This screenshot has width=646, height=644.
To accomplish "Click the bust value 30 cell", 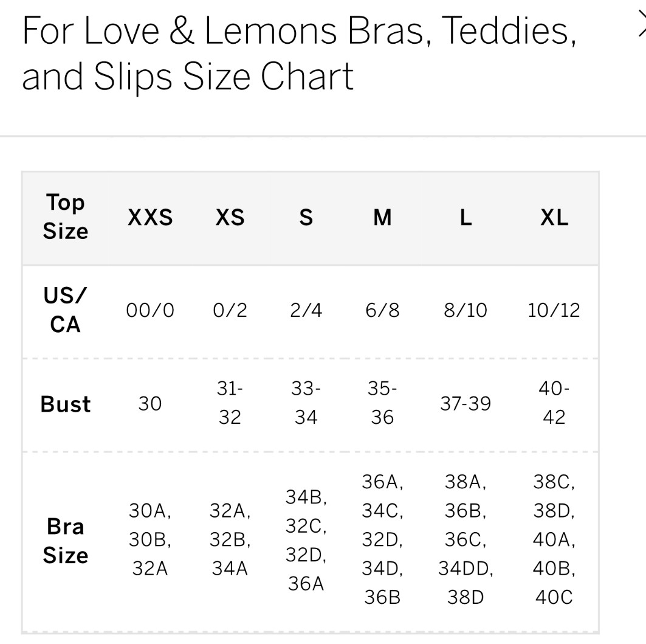I will click(x=150, y=404).
